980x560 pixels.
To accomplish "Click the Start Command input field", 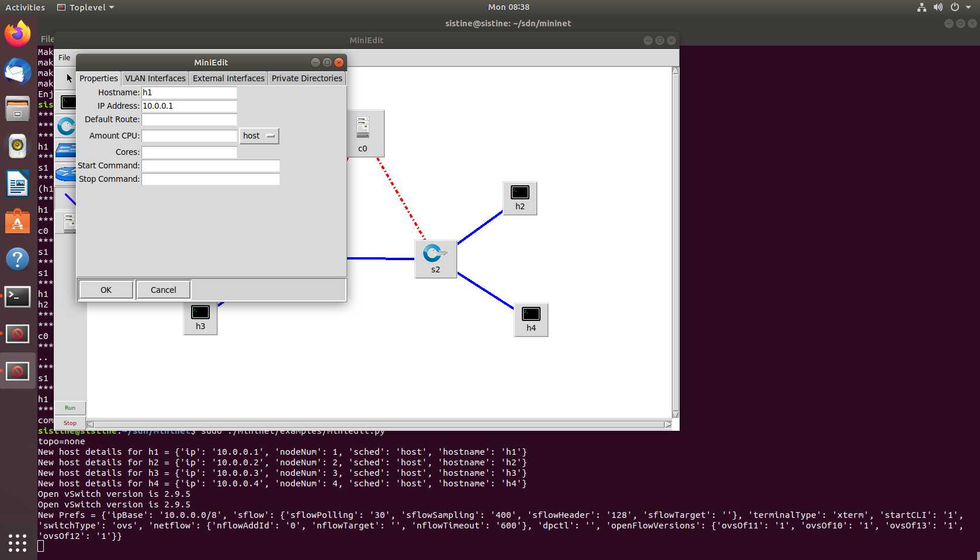I will (x=210, y=165).
